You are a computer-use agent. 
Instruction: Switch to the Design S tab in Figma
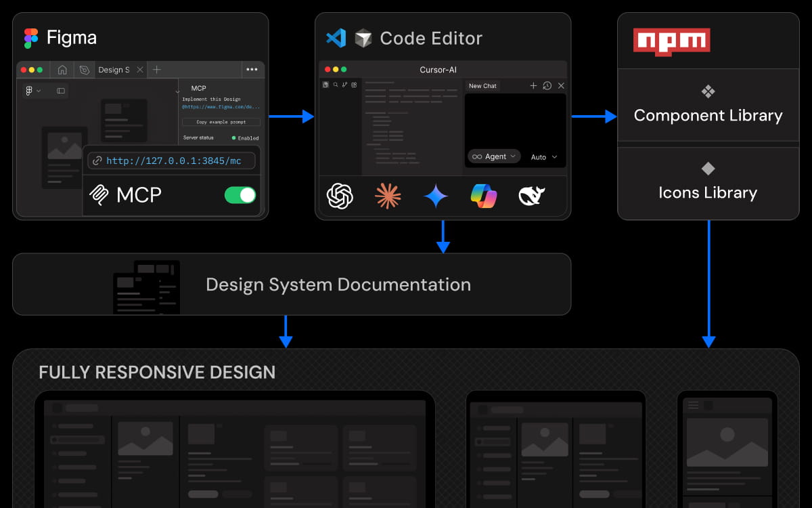pos(114,70)
